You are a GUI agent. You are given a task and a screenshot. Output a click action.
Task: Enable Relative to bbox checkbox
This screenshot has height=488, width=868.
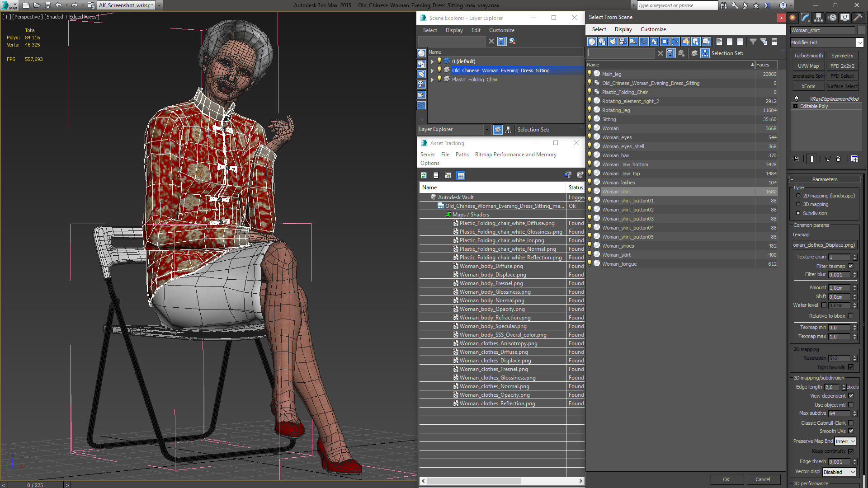click(x=850, y=316)
